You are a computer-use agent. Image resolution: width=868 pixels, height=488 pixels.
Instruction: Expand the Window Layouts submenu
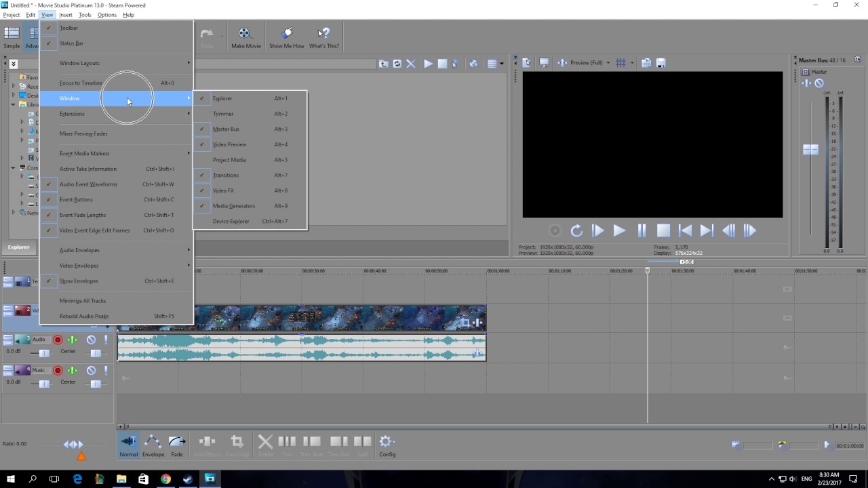tap(116, 63)
